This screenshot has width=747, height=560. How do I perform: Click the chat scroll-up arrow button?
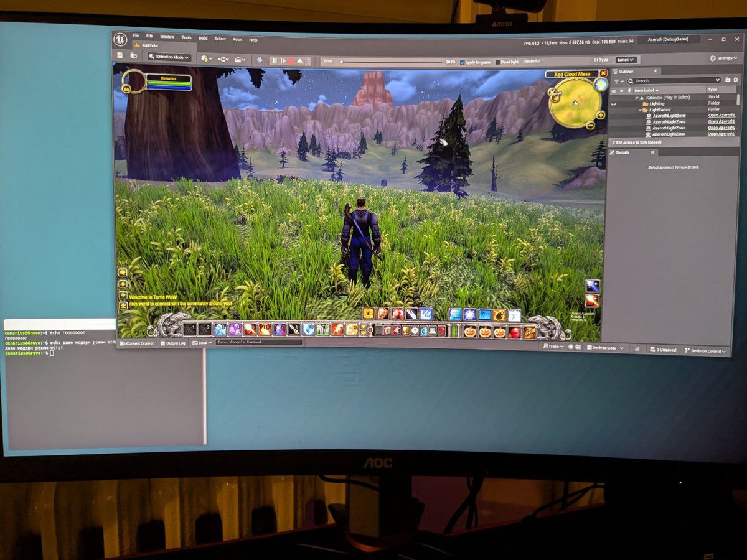click(123, 284)
